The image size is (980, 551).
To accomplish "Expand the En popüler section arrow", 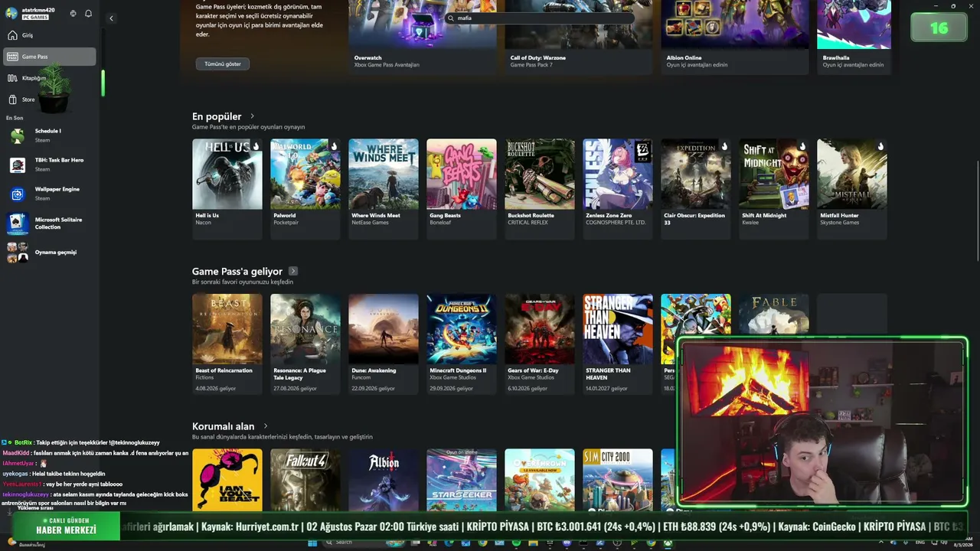I will [253, 116].
